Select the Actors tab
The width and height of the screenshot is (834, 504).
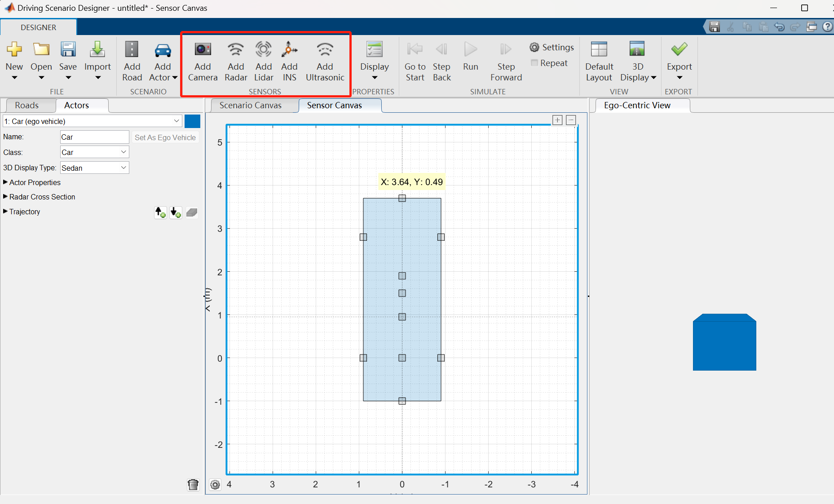point(77,105)
